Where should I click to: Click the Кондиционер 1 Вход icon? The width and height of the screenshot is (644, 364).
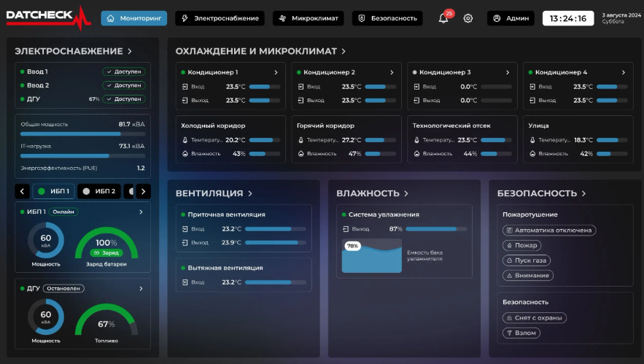(185, 87)
